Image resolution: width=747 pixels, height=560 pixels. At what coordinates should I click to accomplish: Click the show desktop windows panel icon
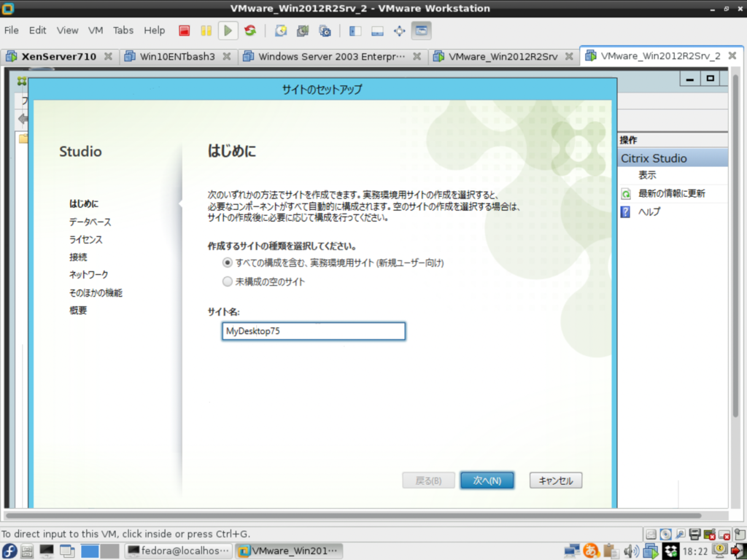pyautogui.click(x=67, y=551)
